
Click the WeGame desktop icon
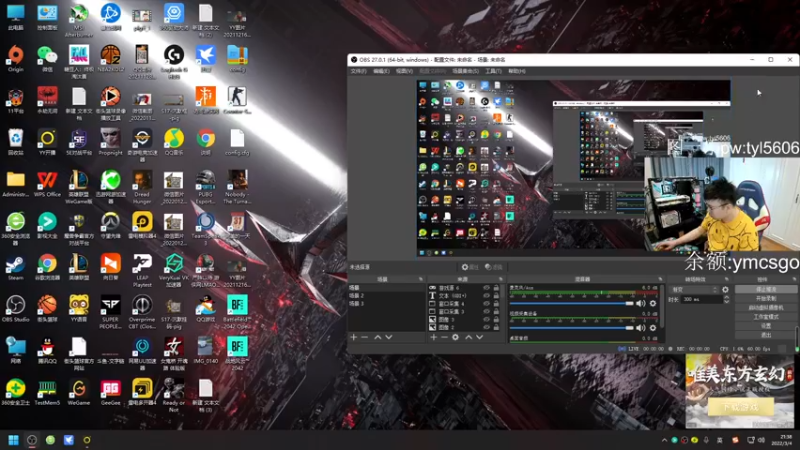[x=79, y=392]
